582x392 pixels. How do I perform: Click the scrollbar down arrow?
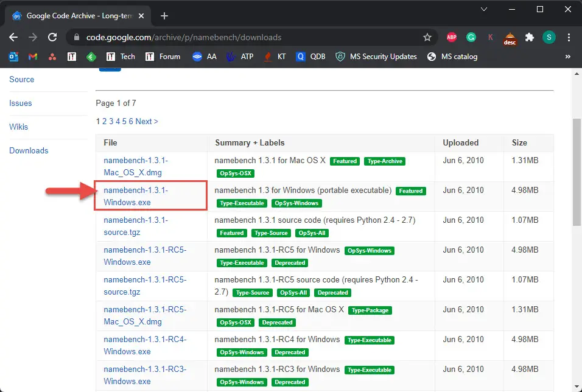pos(577,387)
